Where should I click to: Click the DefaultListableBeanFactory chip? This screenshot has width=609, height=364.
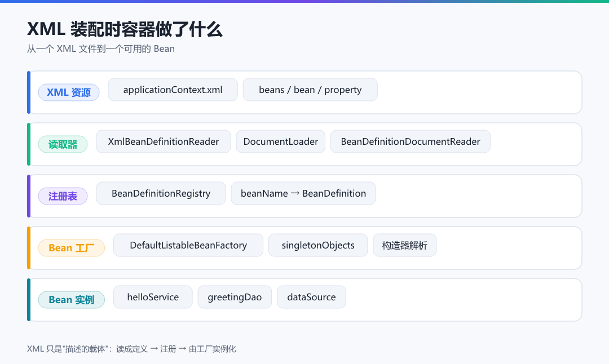tap(188, 245)
